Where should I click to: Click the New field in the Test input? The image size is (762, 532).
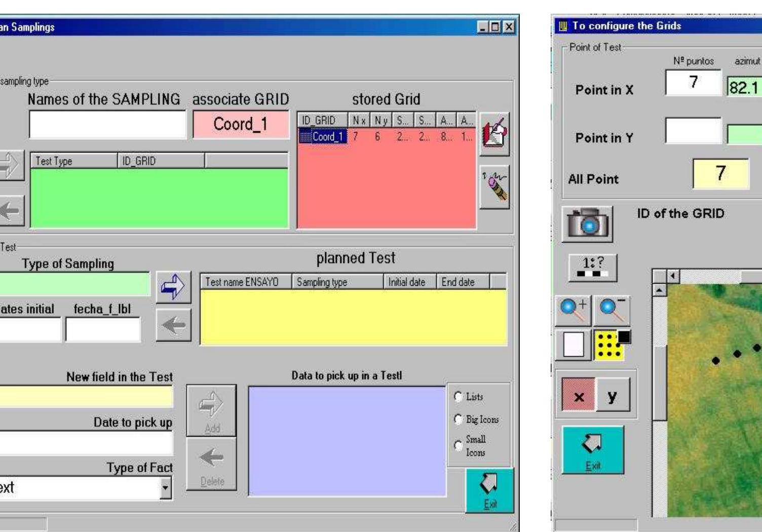(86, 397)
